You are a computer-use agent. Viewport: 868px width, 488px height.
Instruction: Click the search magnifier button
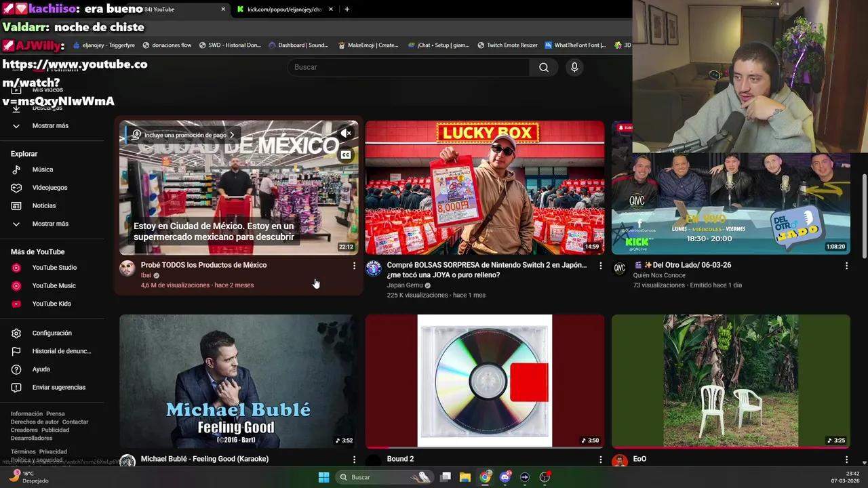(544, 67)
